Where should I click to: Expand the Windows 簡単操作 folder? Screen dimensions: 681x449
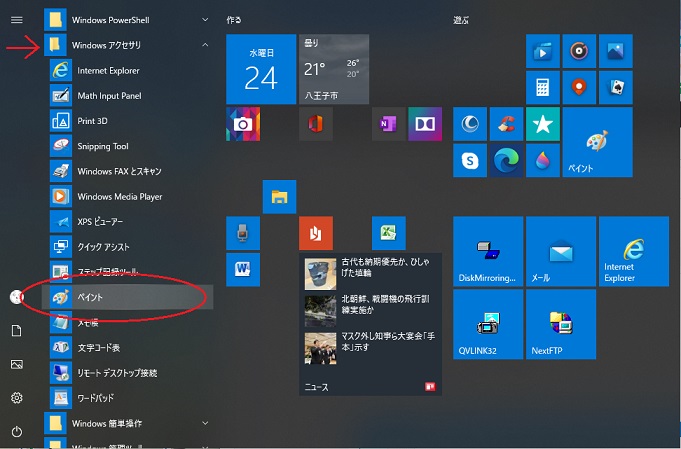pos(128,423)
